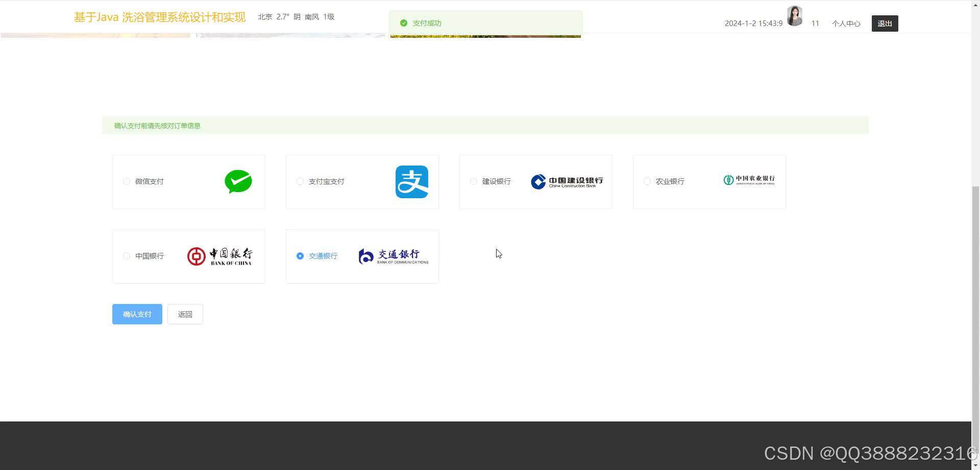Viewport: 980px width, 470px height.
Task: Click the WeChat Pay green logo
Action: pyautogui.click(x=238, y=182)
